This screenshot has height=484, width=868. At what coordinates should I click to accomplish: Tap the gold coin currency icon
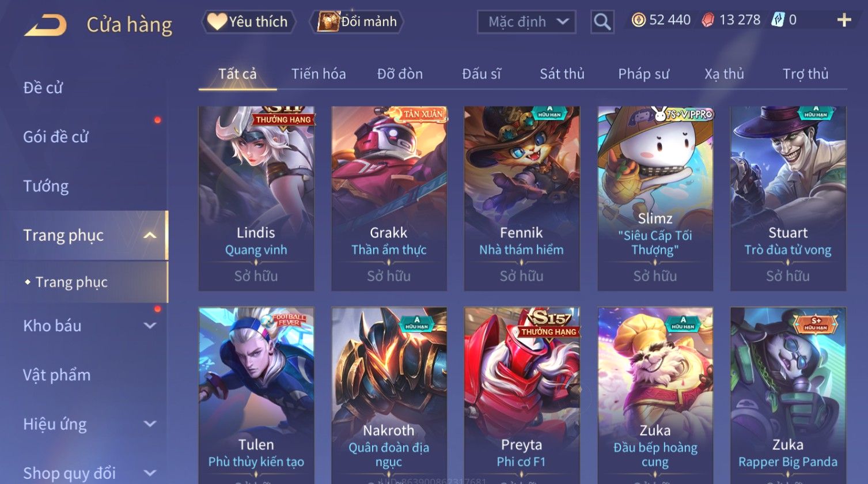click(638, 20)
